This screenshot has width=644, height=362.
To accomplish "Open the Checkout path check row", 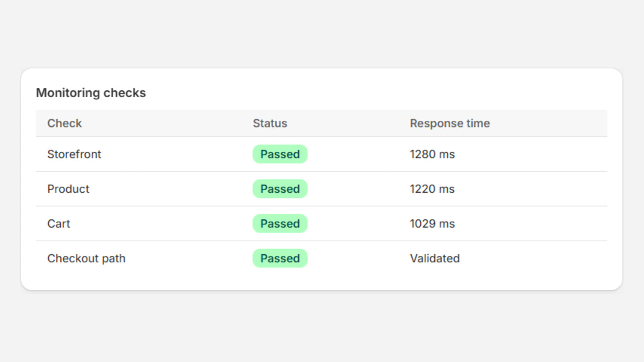I will [322, 258].
